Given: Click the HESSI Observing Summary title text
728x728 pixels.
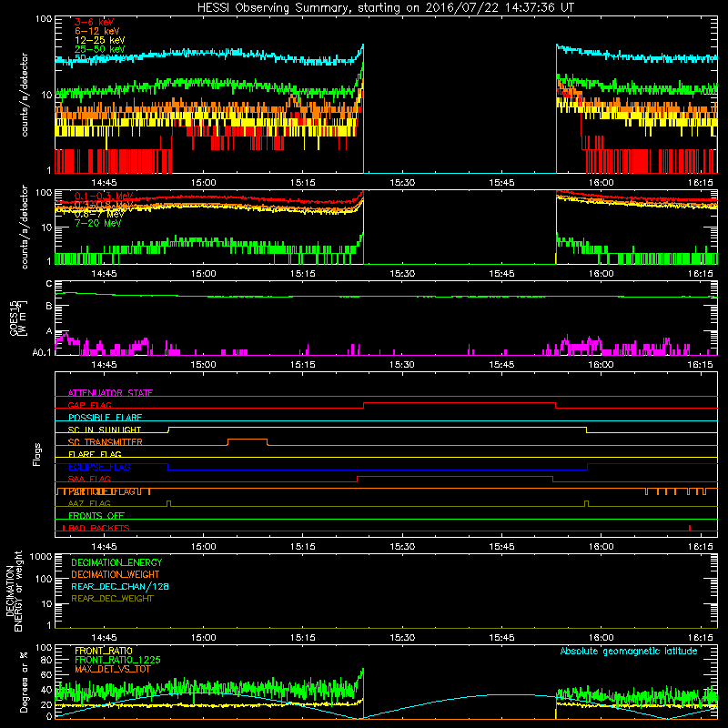Looking at the screenshot, I should pyautogui.click(x=385, y=8).
